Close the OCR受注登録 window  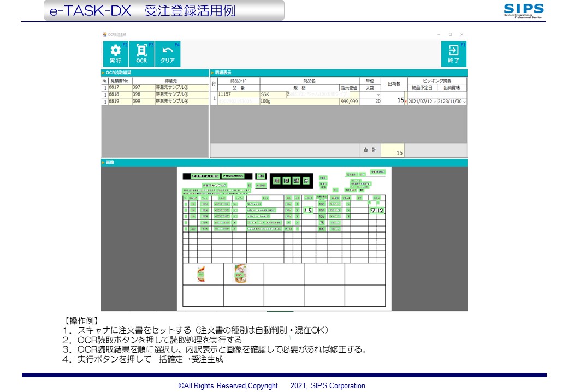pyautogui.click(x=462, y=34)
